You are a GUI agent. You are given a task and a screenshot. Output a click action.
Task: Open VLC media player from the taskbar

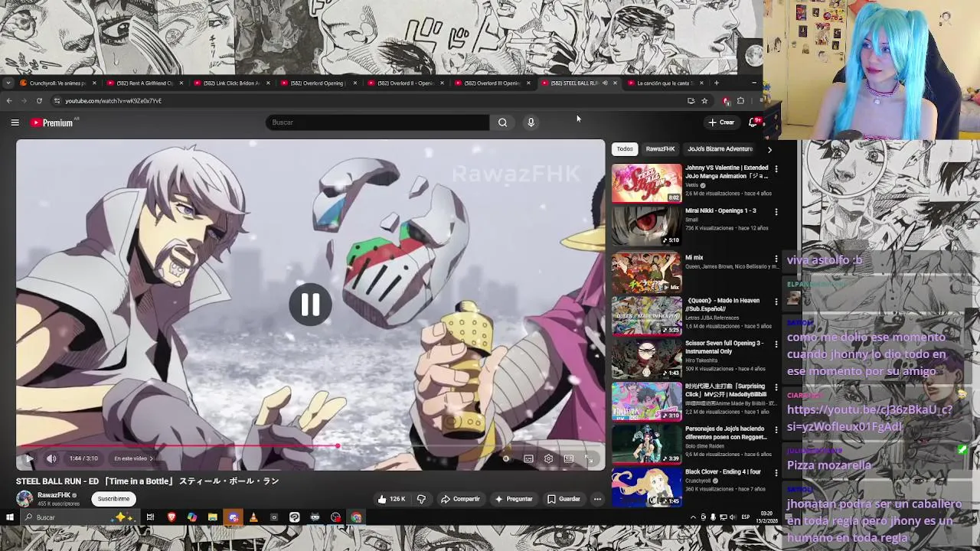pos(253,517)
